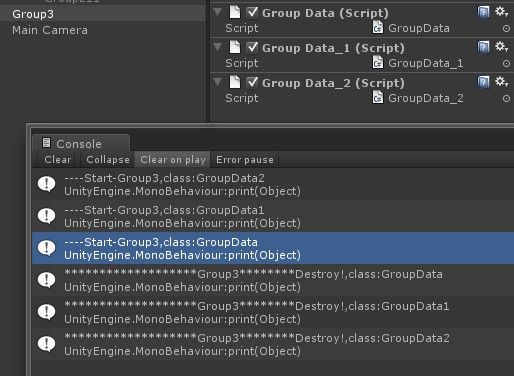This screenshot has height=376, width=514.
Task: Select log 'Group3 Destroy!,class:GroupData2'
Action: [x=273, y=344]
